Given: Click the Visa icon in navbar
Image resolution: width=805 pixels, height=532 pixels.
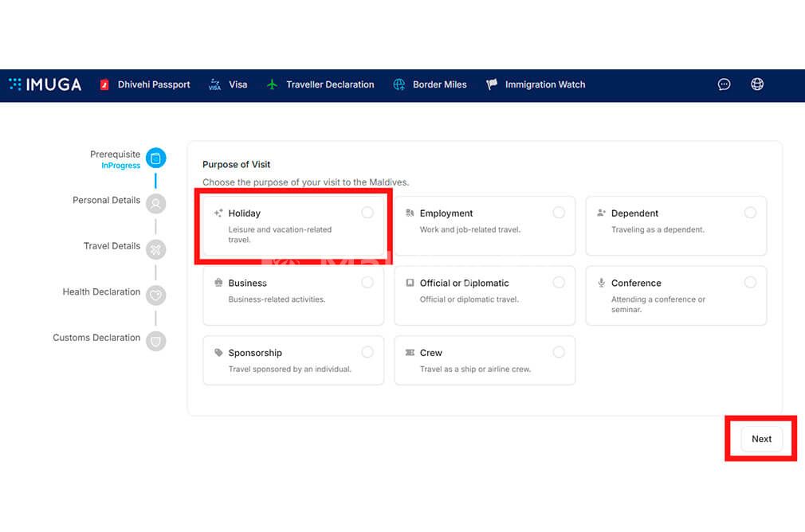Looking at the screenshot, I should [214, 84].
